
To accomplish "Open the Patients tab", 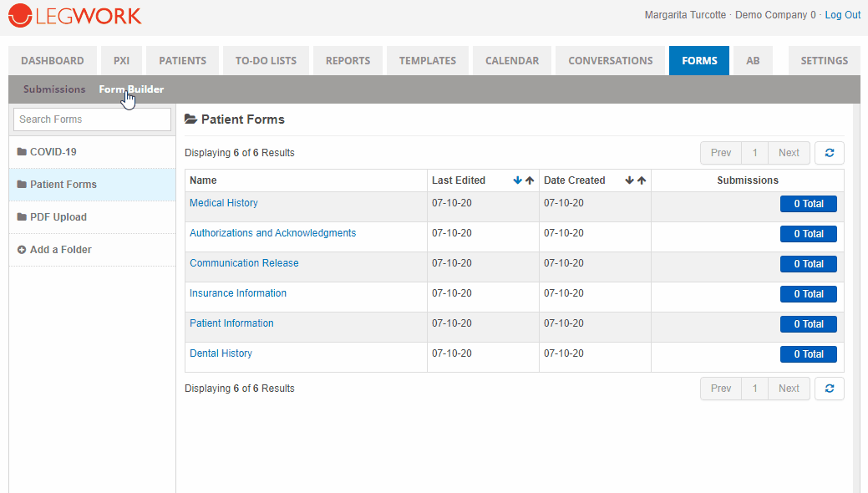I will point(182,61).
